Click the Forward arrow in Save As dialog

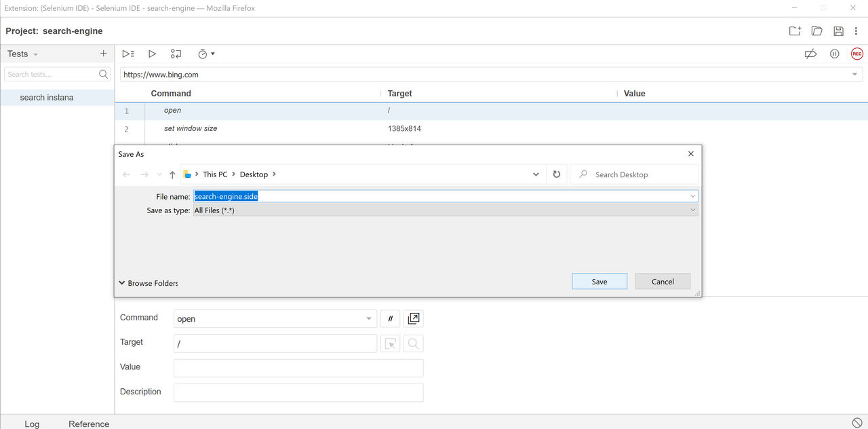pyautogui.click(x=144, y=174)
